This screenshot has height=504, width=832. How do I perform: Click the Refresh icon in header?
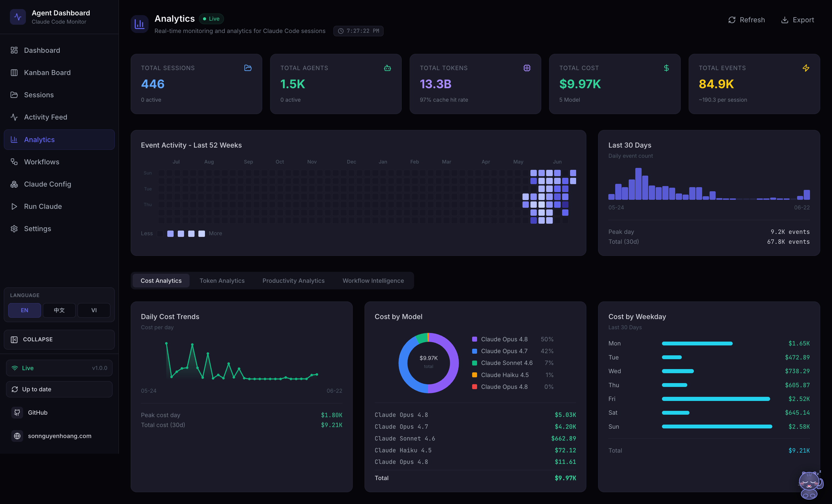click(732, 20)
